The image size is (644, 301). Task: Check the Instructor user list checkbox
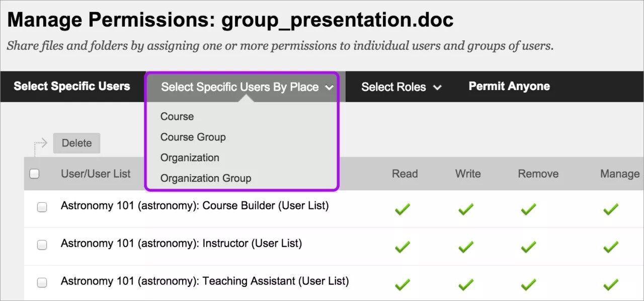pyautogui.click(x=42, y=245)
